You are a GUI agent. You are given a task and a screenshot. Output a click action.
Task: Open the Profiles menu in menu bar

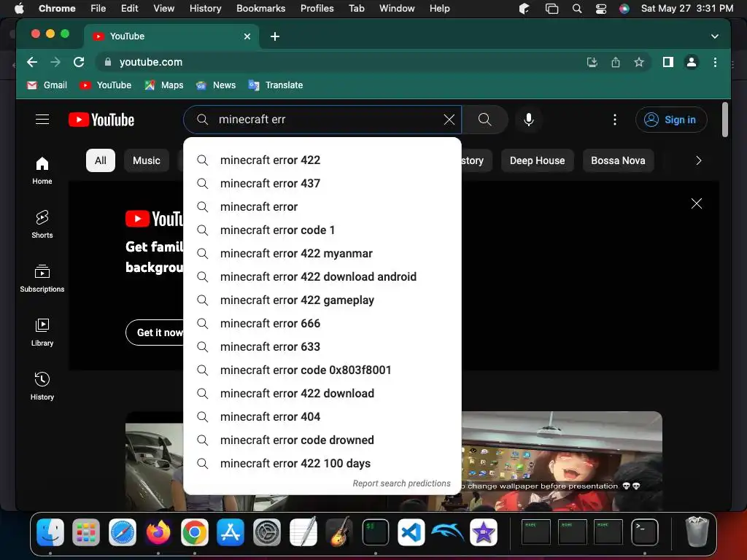[317, 8]
